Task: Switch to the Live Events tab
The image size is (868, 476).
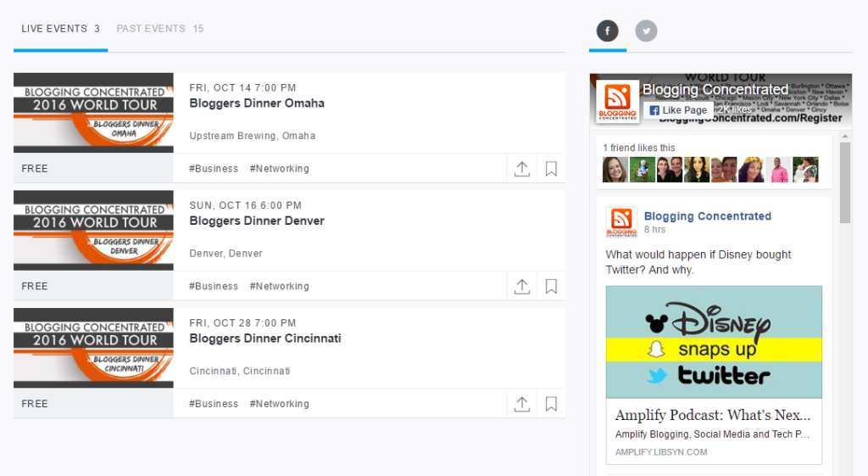Action: click(x=60, y=29)
